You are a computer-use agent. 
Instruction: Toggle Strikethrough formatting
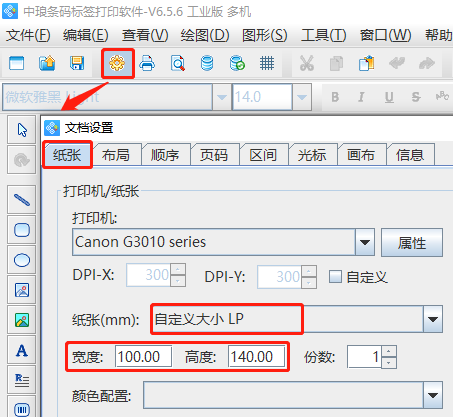tap(416, 97)
